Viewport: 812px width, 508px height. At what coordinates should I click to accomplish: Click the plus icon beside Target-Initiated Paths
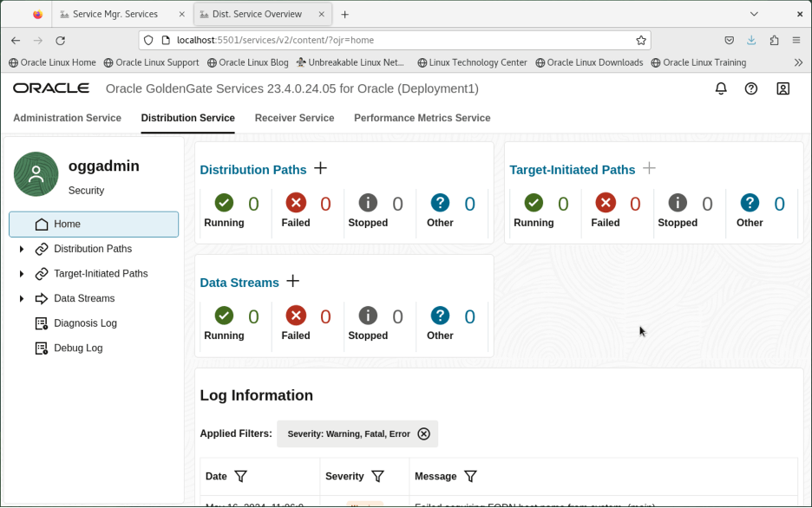pyautogui.click(x=649, y=168)
